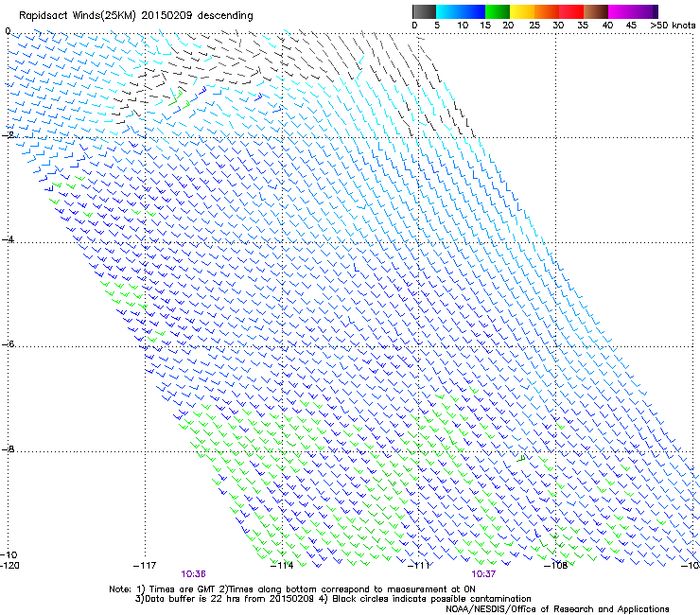Click the -4 latitude axis label

pos(9,239)
